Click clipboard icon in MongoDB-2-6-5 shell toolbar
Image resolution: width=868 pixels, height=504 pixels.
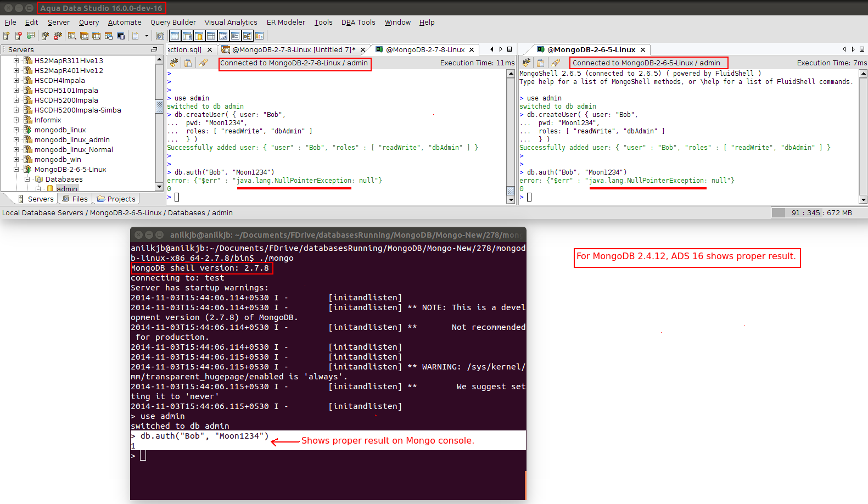click(x=541, y=63)
